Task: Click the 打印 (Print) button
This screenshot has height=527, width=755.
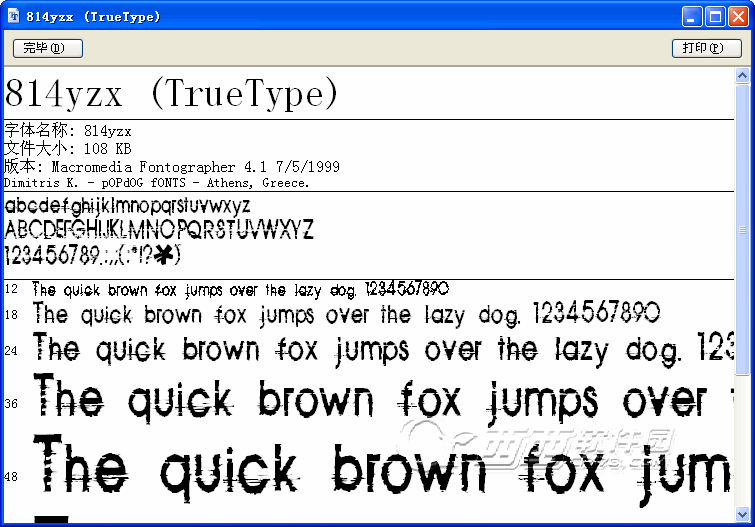Action: (x=705, y=48)
